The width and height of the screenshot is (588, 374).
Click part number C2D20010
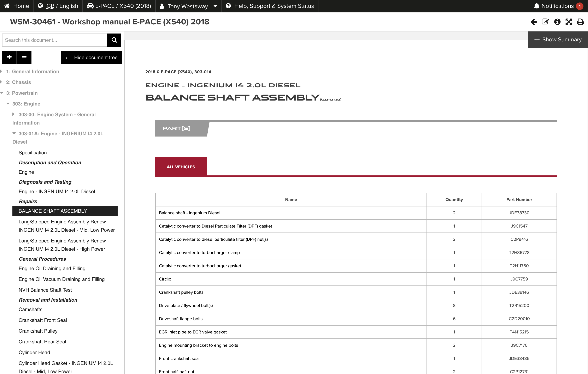click(x=519, y=319)
